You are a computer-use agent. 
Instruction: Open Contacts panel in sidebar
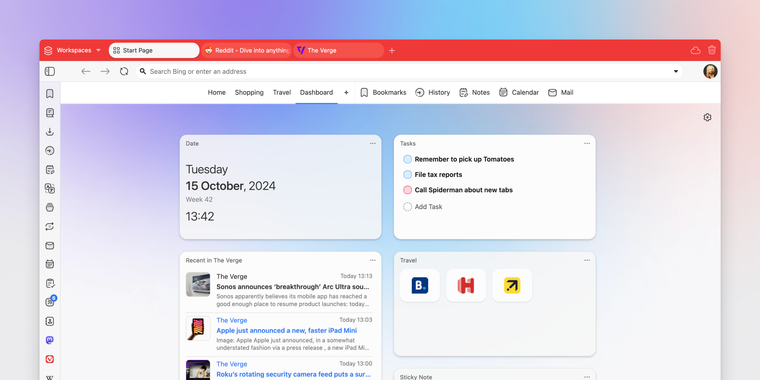coord(50,321)
